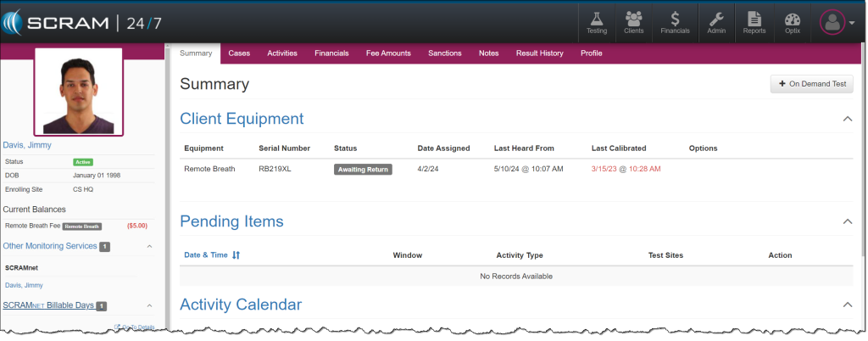868x341 pixels.
Task: Click the client profile photo
Action: pos(79,91)
